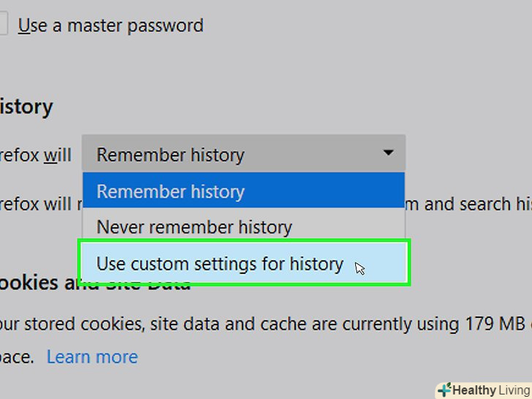Click the truncated "refox will r" text left of the list

coord(38,204)
